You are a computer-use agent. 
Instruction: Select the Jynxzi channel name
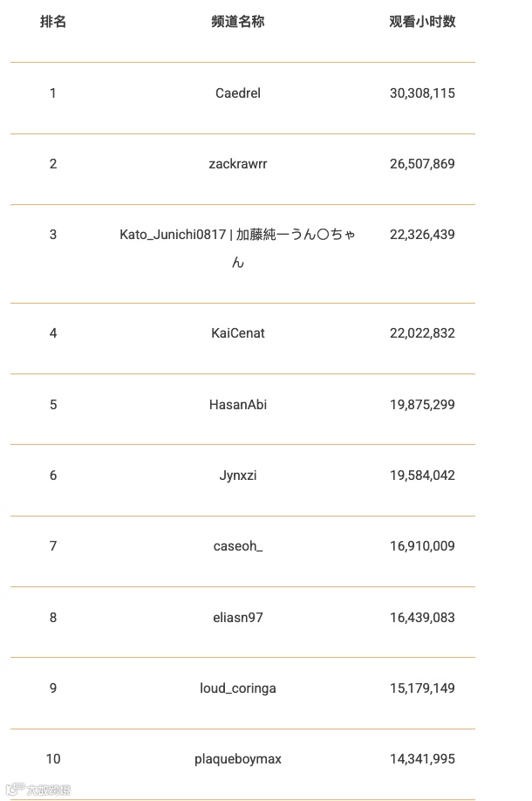(238, 476)
